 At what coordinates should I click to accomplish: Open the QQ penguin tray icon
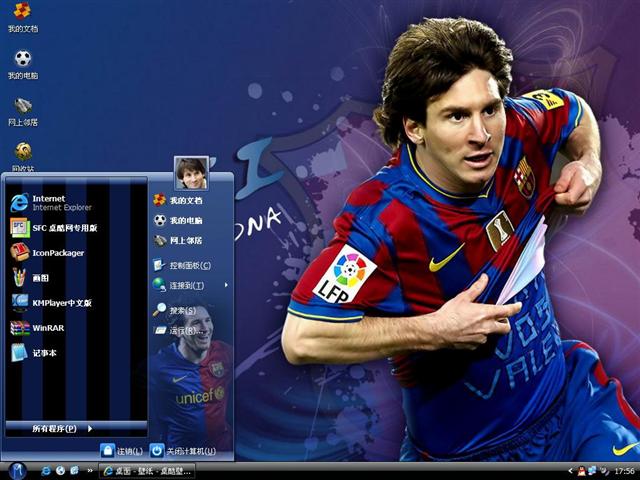pyautogui.click(x=581, y=471)
